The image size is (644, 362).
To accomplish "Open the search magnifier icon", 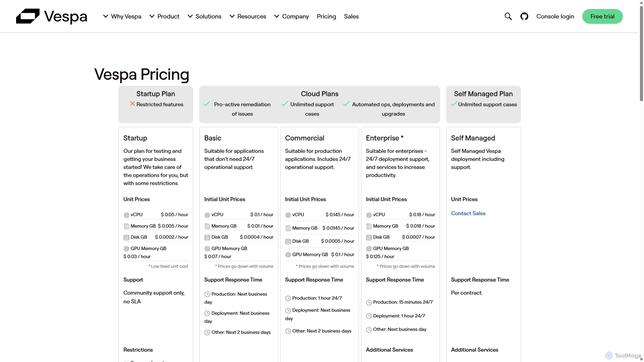I will click(508, 17).
